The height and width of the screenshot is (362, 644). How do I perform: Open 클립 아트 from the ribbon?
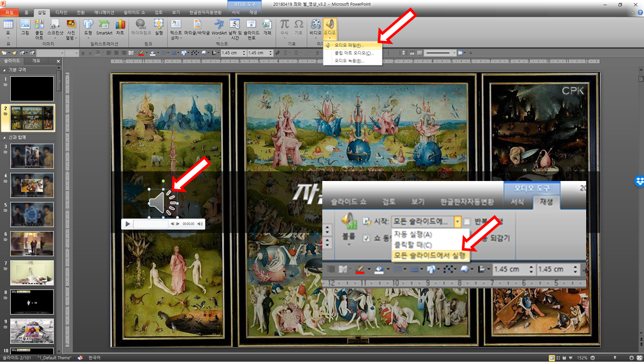click(39, 29)
